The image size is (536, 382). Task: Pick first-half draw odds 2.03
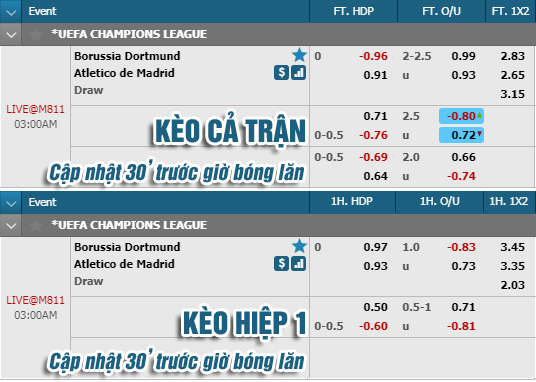pos(512,285)
